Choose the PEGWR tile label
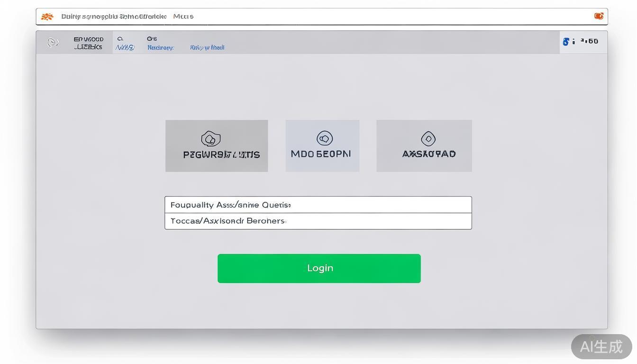The width and height of the screenshot is (637, 364). (221, 155)
